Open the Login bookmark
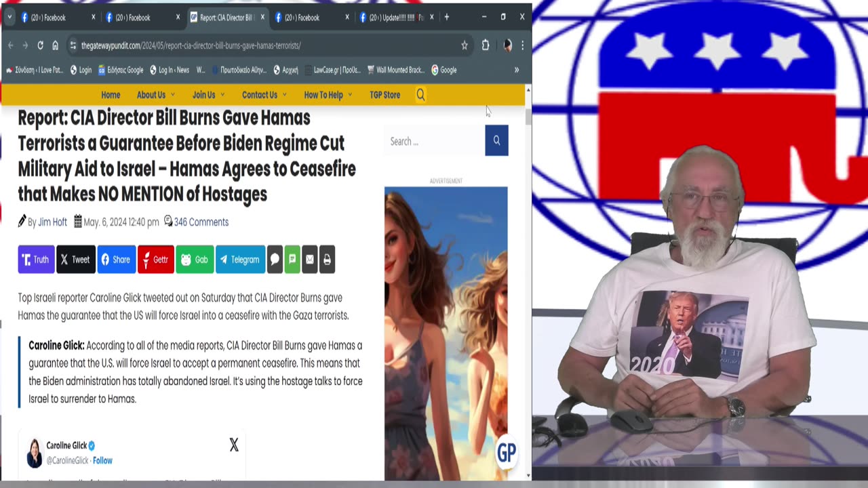This screenshot has width=868, height=488. point(80,70)
